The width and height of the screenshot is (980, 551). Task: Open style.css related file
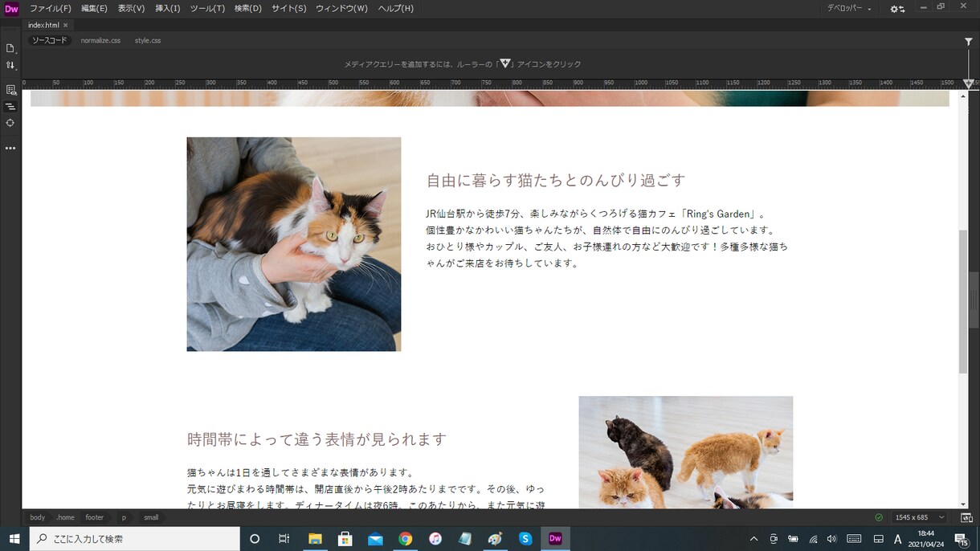pos(148,40)
